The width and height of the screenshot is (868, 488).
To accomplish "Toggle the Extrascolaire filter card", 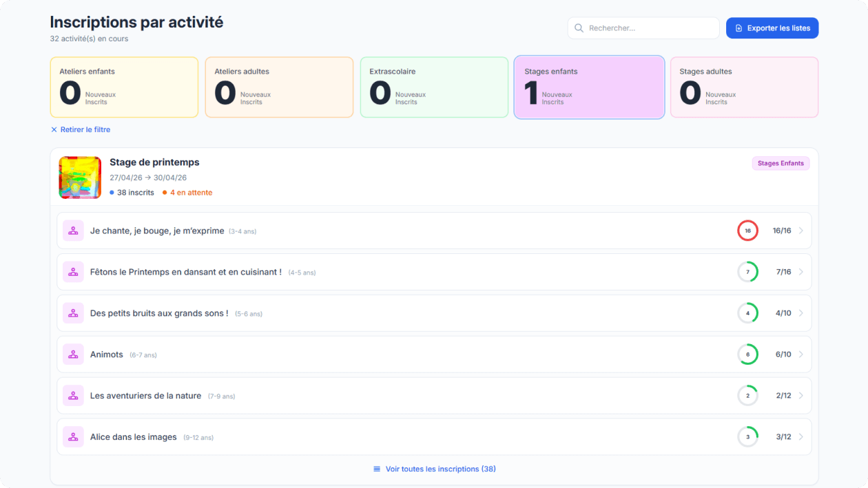I will pos(434,87).
